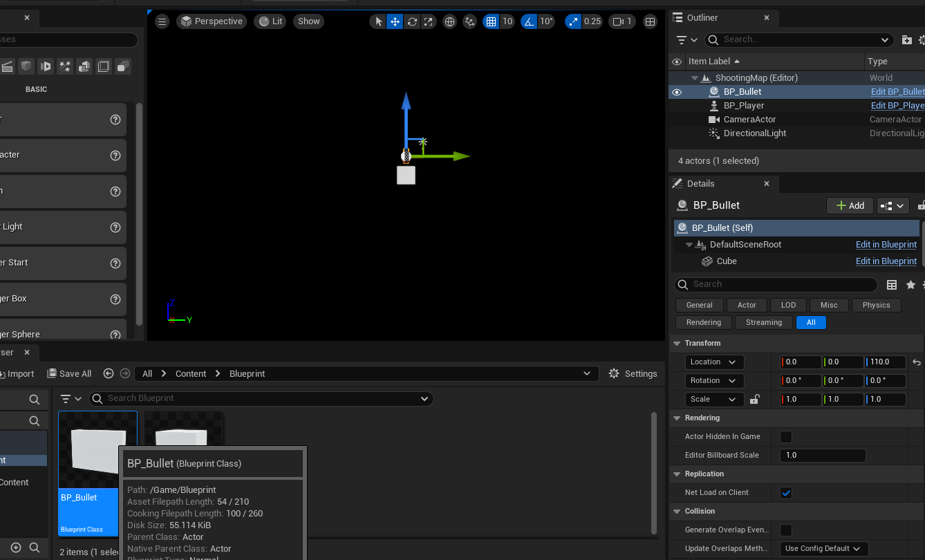Viewport: 925px width, 560px height.
Task: Collapse the DefaultSceneRoot component node
Action: pos(689,245)
